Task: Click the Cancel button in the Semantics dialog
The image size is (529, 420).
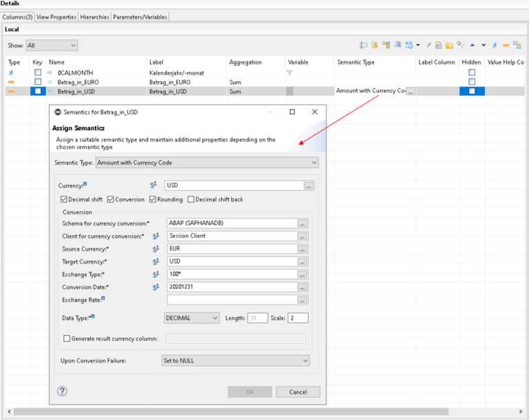Action: click(x=298, y=392)
